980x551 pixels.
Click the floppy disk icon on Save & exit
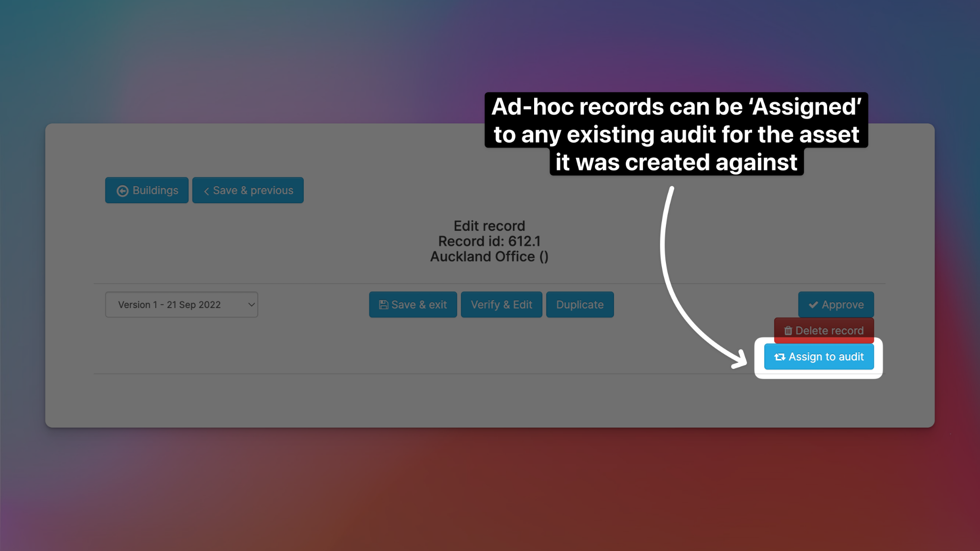point(384,305)
